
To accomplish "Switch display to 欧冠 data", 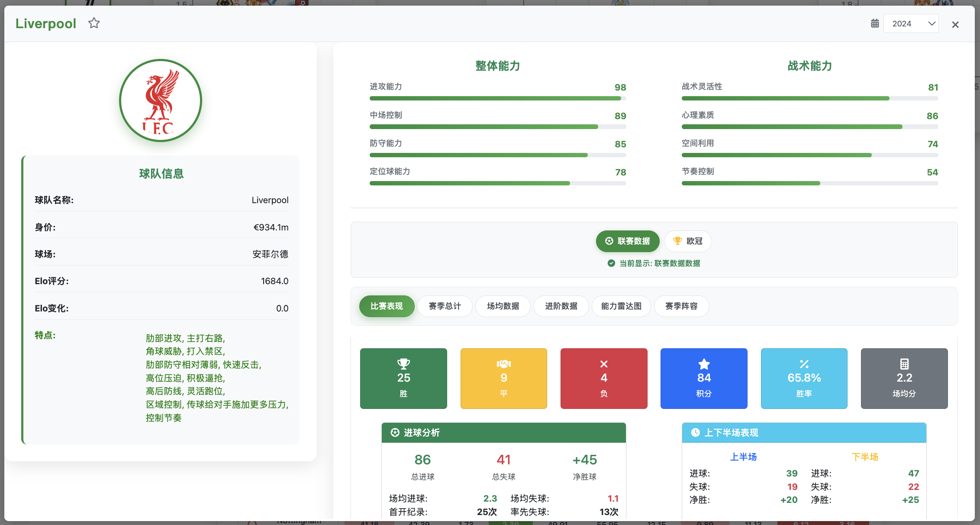I will [687, 241].
